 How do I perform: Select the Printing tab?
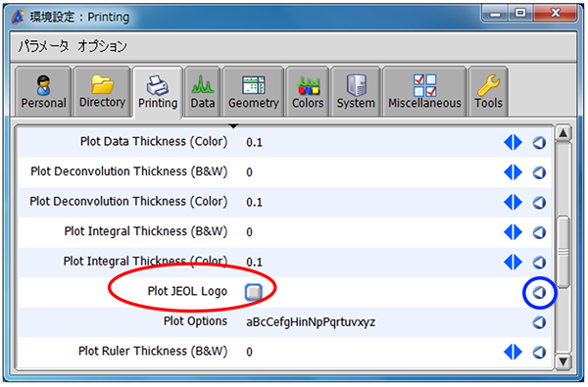click(158, 93)
